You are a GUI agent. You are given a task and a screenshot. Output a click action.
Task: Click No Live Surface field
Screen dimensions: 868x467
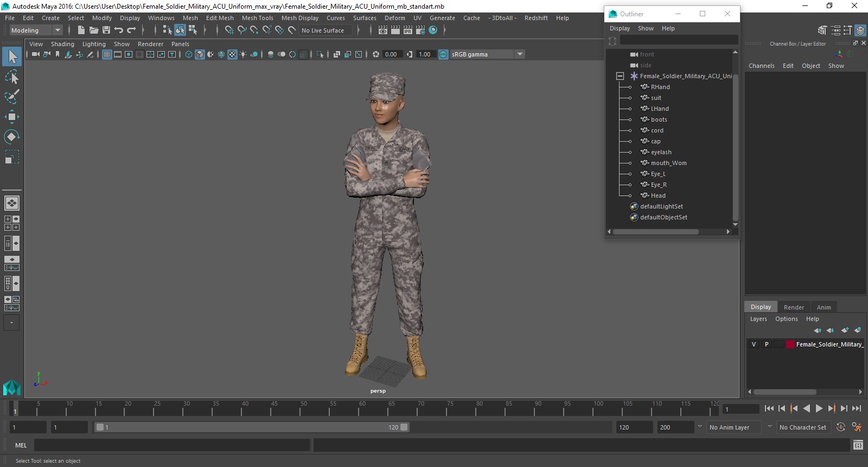325,30
